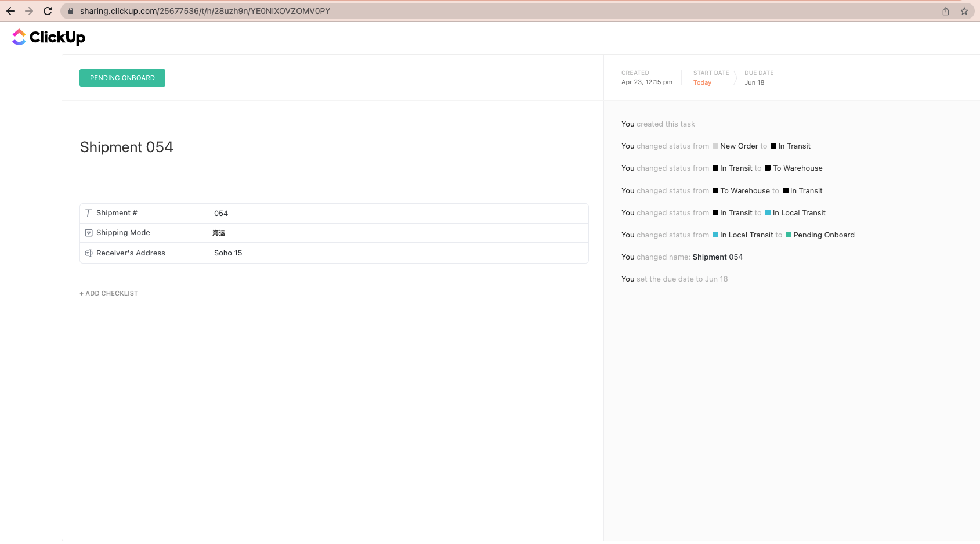980x544 pixels.
Task: Click the browser forward arrow
Action: click(x=29, y=11)
